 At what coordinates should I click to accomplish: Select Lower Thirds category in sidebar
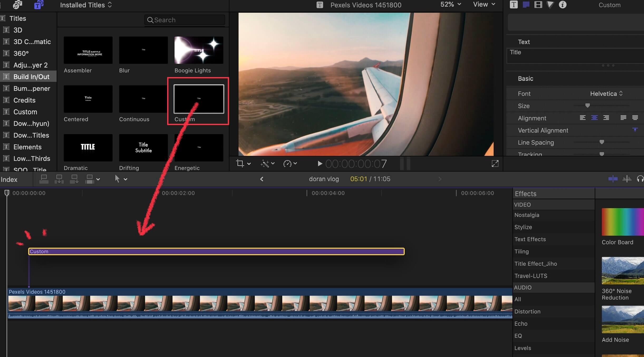(32, 159)
